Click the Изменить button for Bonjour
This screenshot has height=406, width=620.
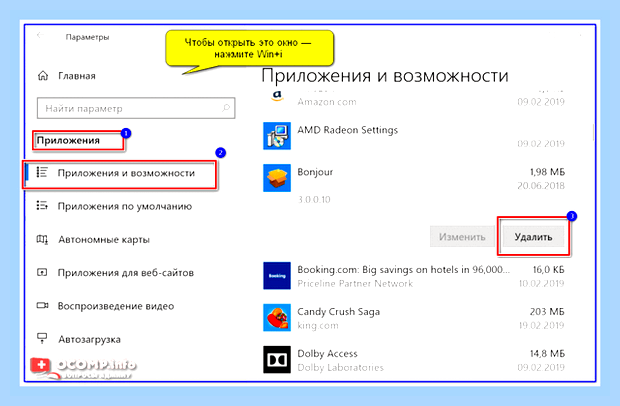tap(462, 237)
